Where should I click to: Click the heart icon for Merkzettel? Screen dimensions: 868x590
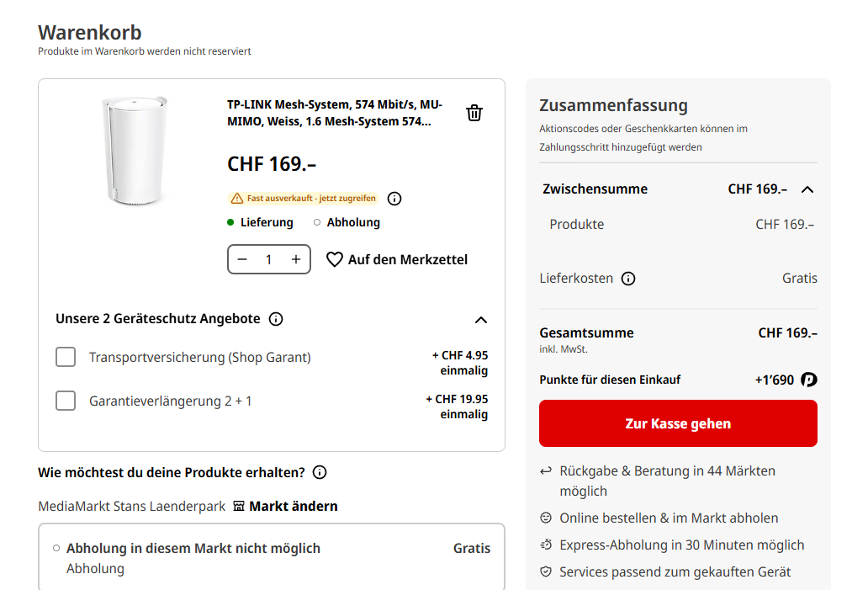pyautogui.click(x=335, y=259)
